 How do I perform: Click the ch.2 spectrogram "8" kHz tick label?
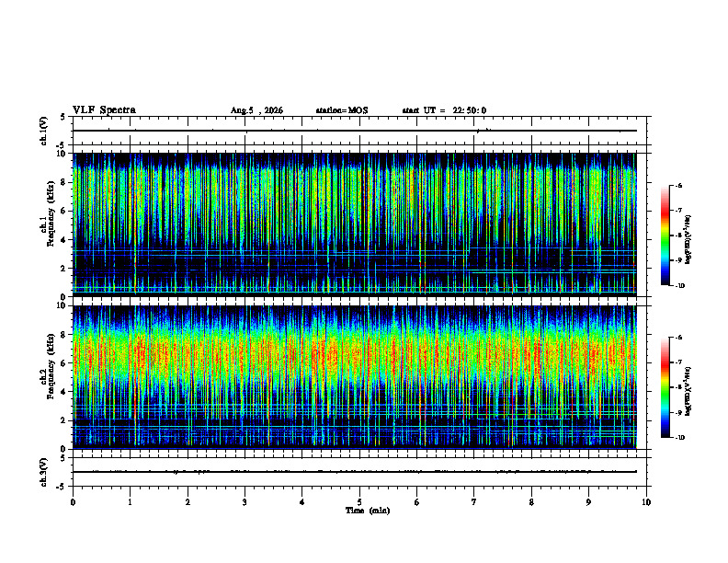click(63, 335)
